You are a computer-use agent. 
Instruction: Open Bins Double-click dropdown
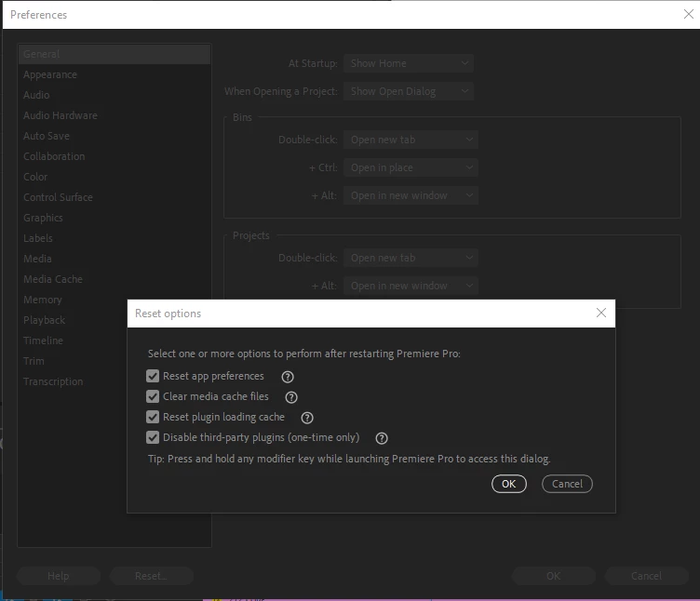click(411, 140)
